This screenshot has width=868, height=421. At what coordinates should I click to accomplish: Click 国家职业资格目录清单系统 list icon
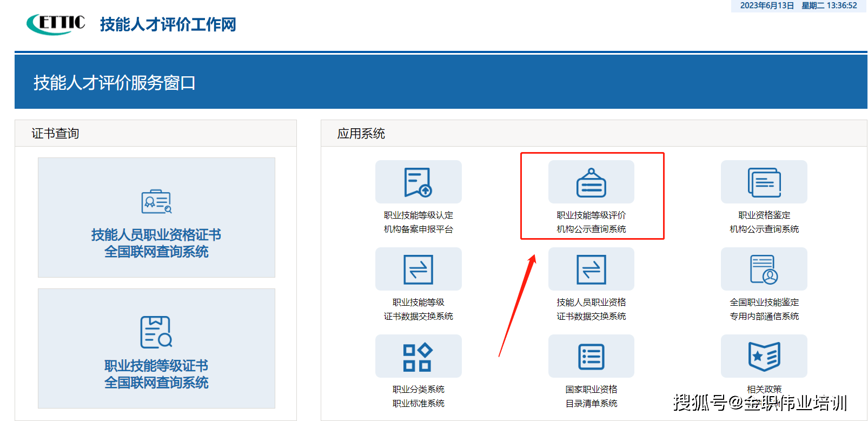[x=591, y=357]
